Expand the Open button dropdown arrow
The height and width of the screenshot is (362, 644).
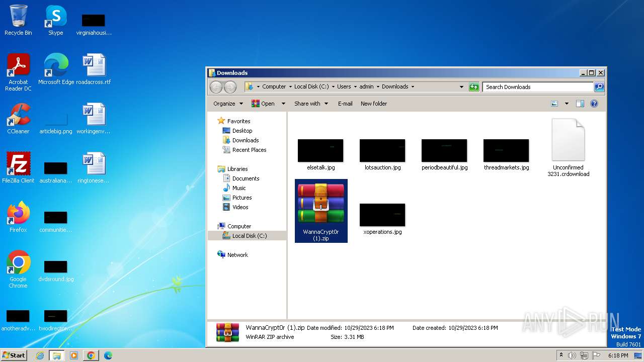point(283,104)
